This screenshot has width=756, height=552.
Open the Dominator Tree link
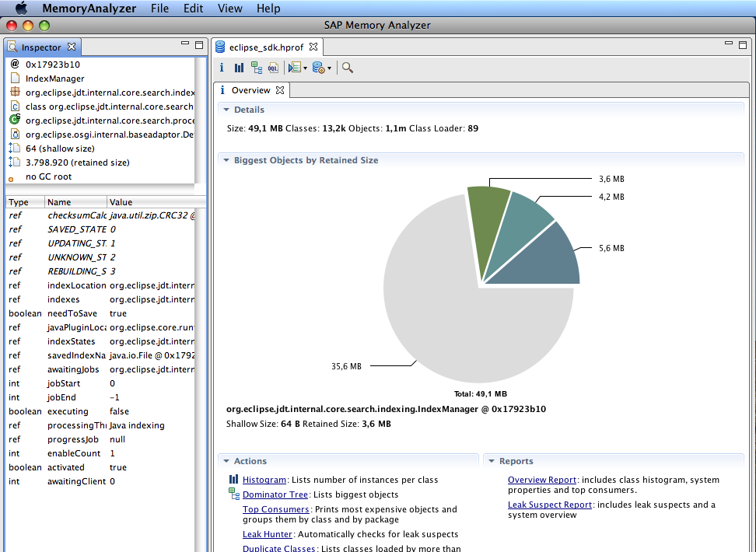(x=275, y=494)
